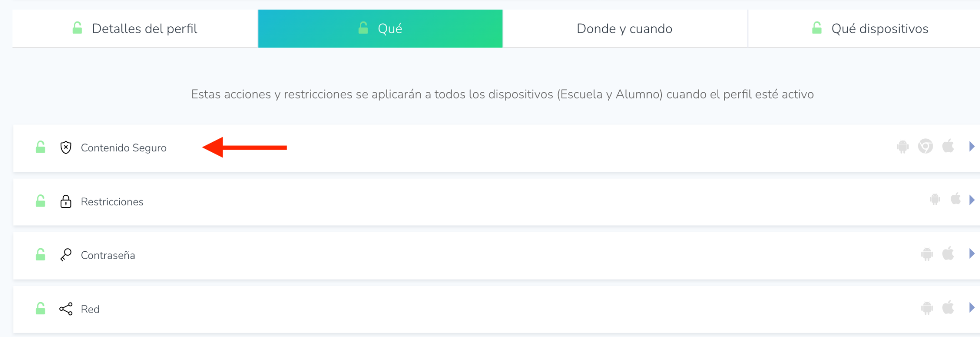The image size is (980, 337).
Task: Toggle the green lock on Red row
Action: (x=41, y=309)
